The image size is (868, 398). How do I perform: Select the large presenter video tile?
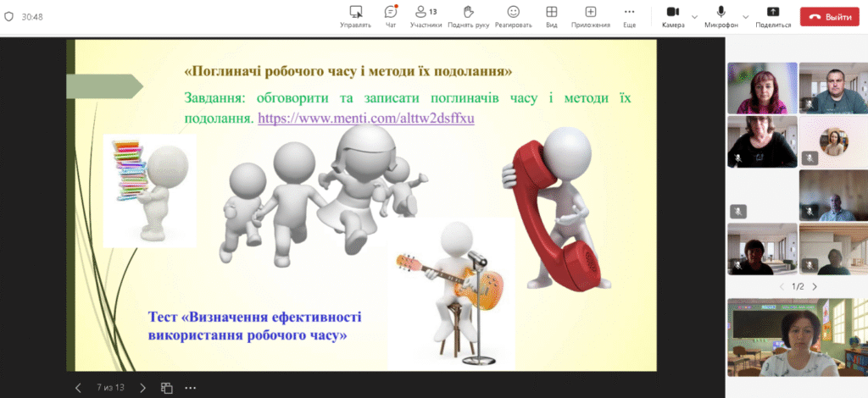(798, 337)
